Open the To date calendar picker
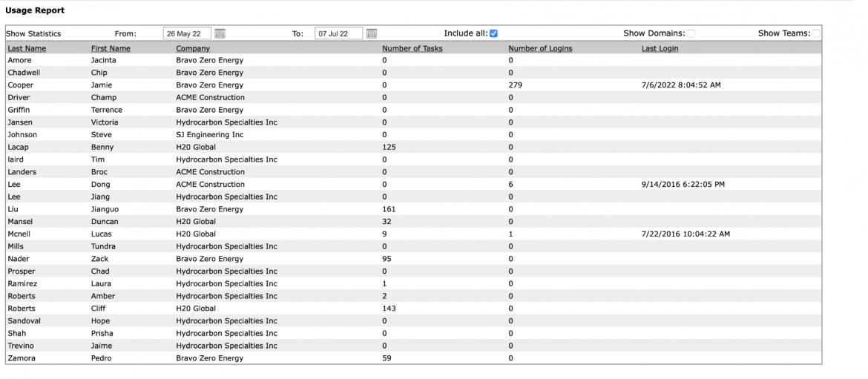This screenshot has width=868, height=379. coord(372,34)
